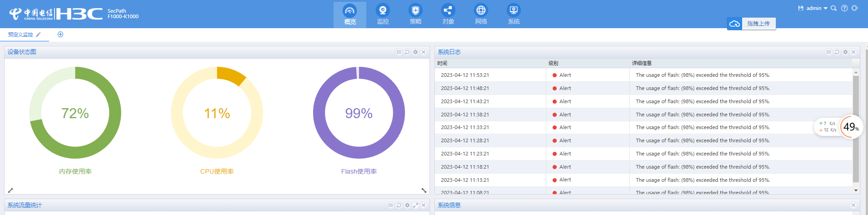868x215 pixels.
Task: Refresh the 系统流量统计 panel
Action: coord(399,205)
